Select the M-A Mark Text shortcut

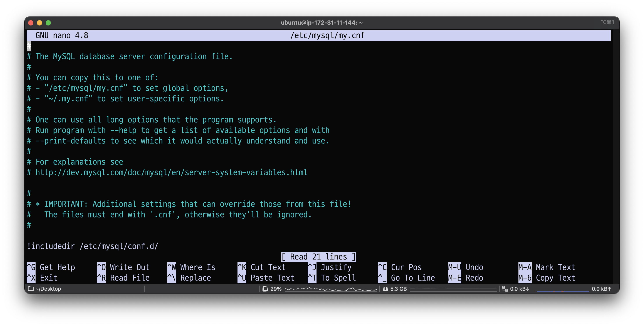(x=547, y=267)
